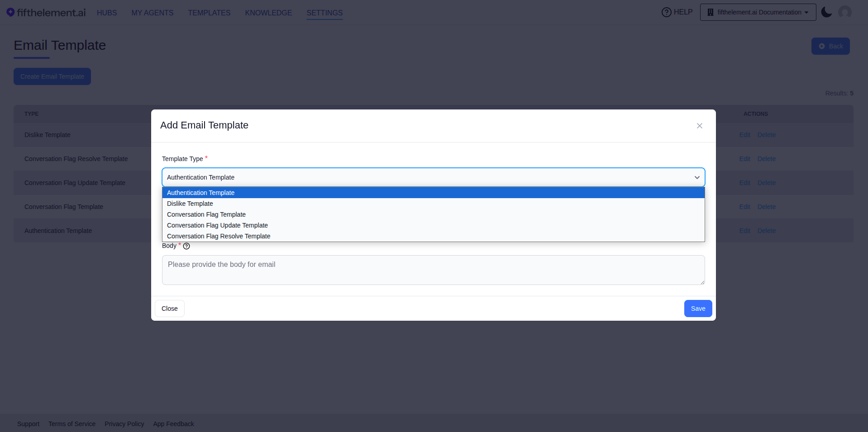Close the Add Email Template dialog with X
The height and width of the screenshot is (432, 868).
tap(700, 126)
